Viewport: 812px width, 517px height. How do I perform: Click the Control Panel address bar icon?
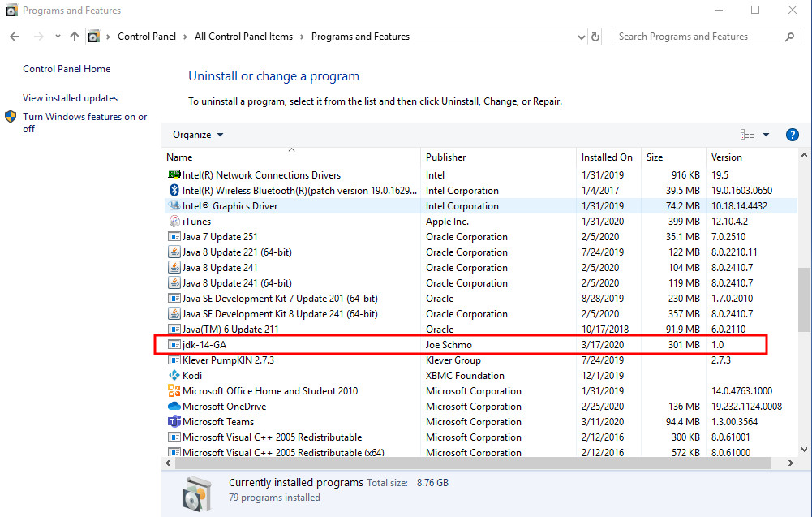[93, 37]
